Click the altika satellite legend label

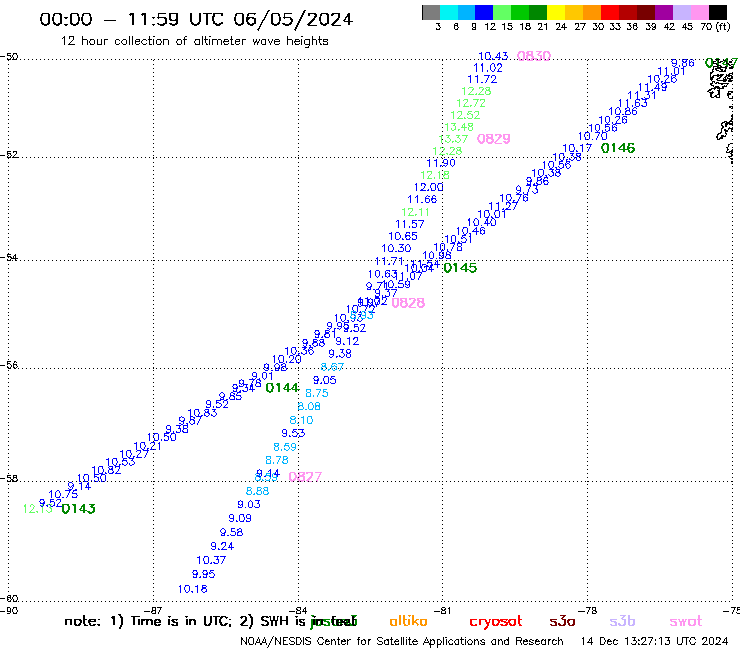[408, 621]
